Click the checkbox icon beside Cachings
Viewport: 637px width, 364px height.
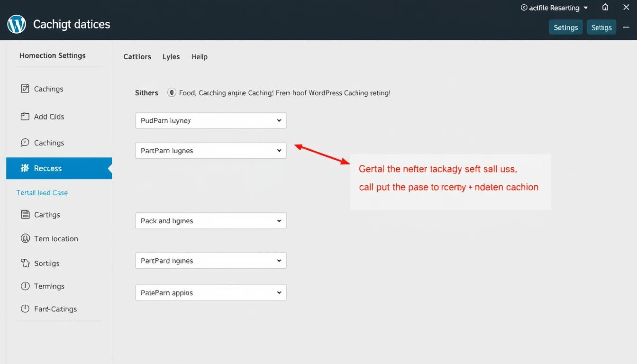pyautogui.click(x=25, y=89)
